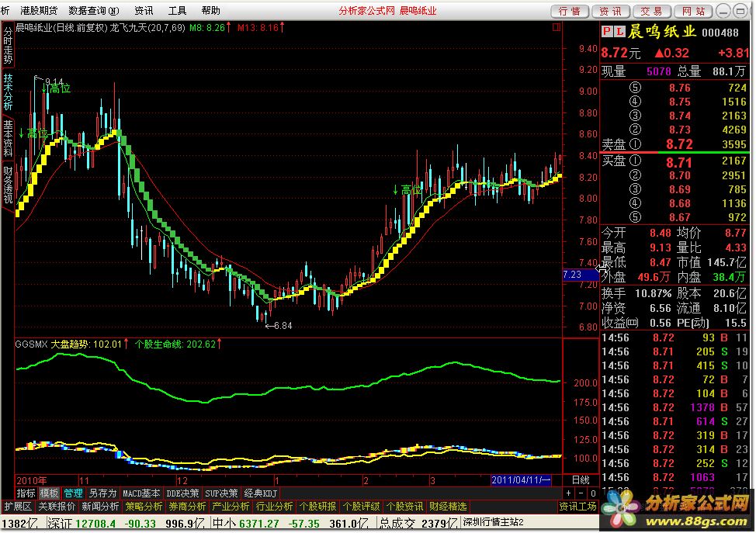Click the L icon beside stock name
The height and width of the screenshot is (533, 756).
point(619,32)
